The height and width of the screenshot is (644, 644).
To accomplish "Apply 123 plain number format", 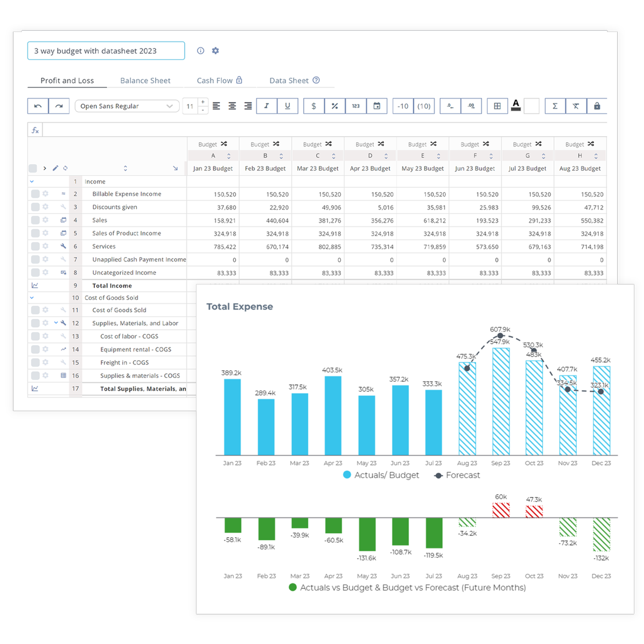I will (x=356, y=106).
